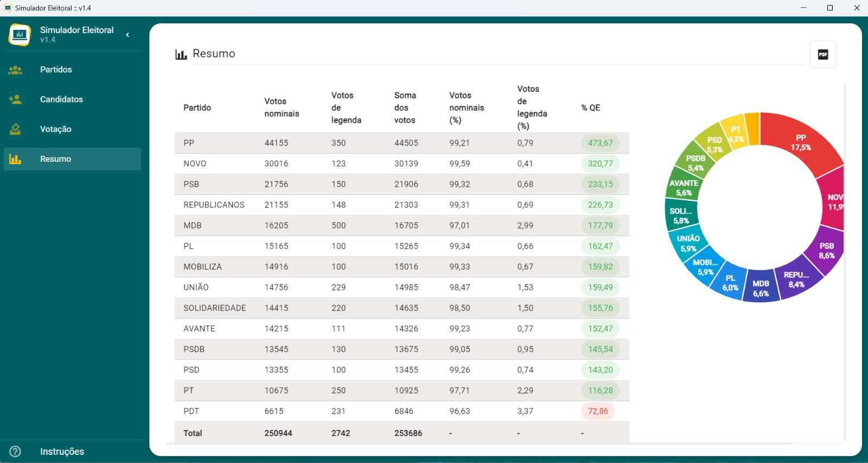
Task: Click the Votação ballot icon
Action: [15, 129]
